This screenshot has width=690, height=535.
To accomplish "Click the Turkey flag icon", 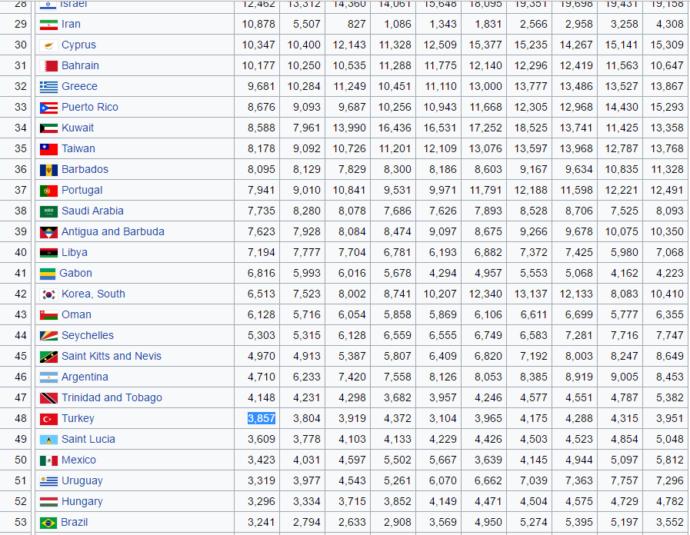I will (x=48, y=419).
